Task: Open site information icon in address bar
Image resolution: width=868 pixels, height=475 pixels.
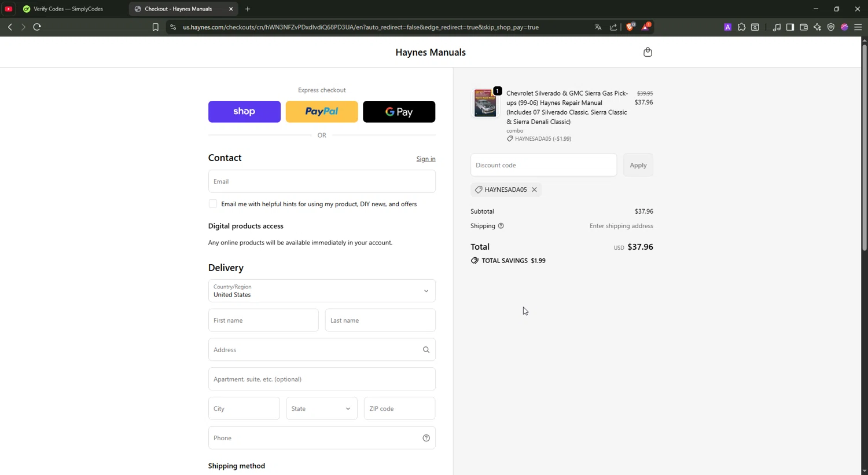Action: click(173, 27)
